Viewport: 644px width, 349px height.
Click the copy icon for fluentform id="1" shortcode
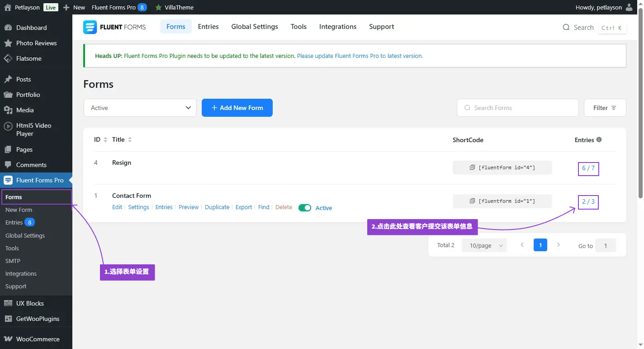472,201
